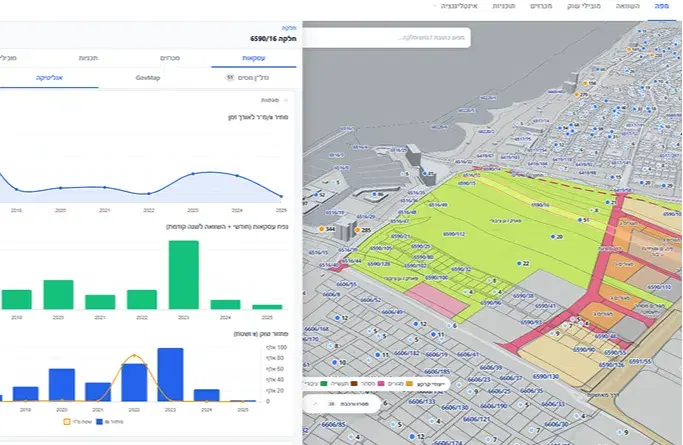Screen dimensions: 683x445
Task: Click the tall 2023 green transactions bar
Action: click(184, 275)
